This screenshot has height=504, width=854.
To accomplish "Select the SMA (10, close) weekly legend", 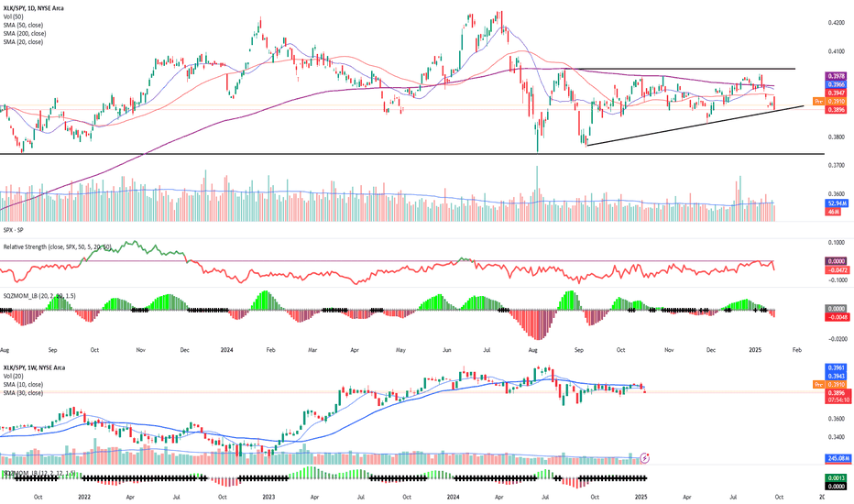I will [23, 385].
